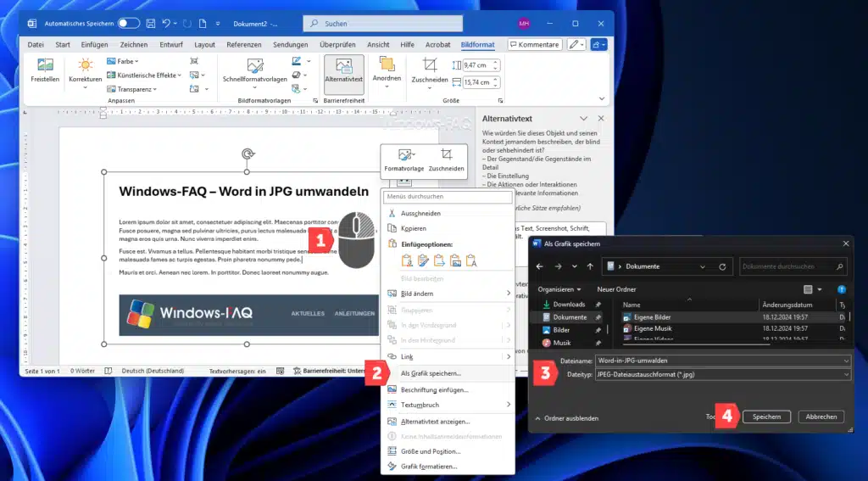Click the rotation handle above the picture
868x481 pixels.
248,154
